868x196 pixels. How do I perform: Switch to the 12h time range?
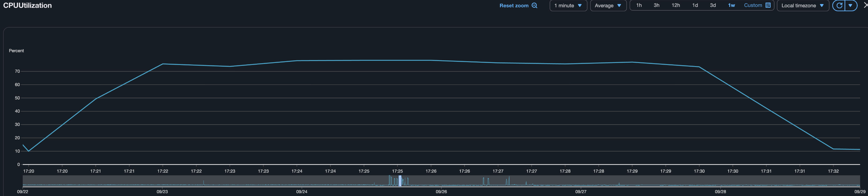click(675, 5)
